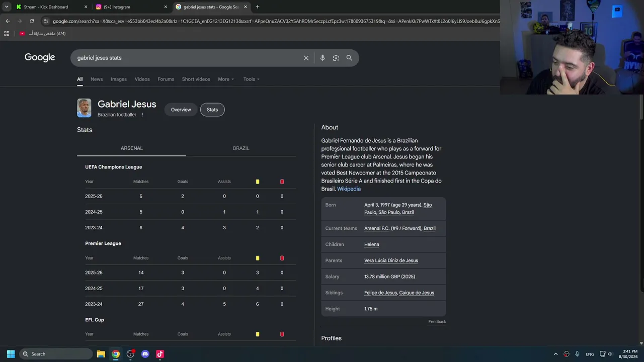Click Champions League yellow card column icon

pyautogui.click(x=258, y=182)
